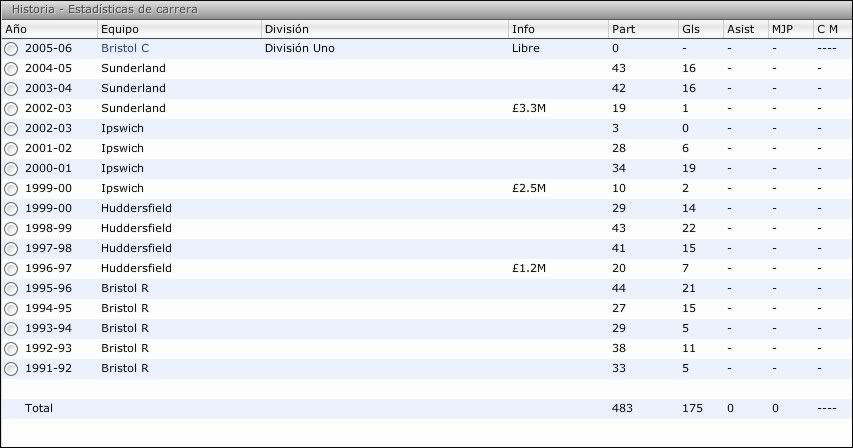
Task: Select the 1997-98 Huddersfield radio button
Action: (11, 249)
